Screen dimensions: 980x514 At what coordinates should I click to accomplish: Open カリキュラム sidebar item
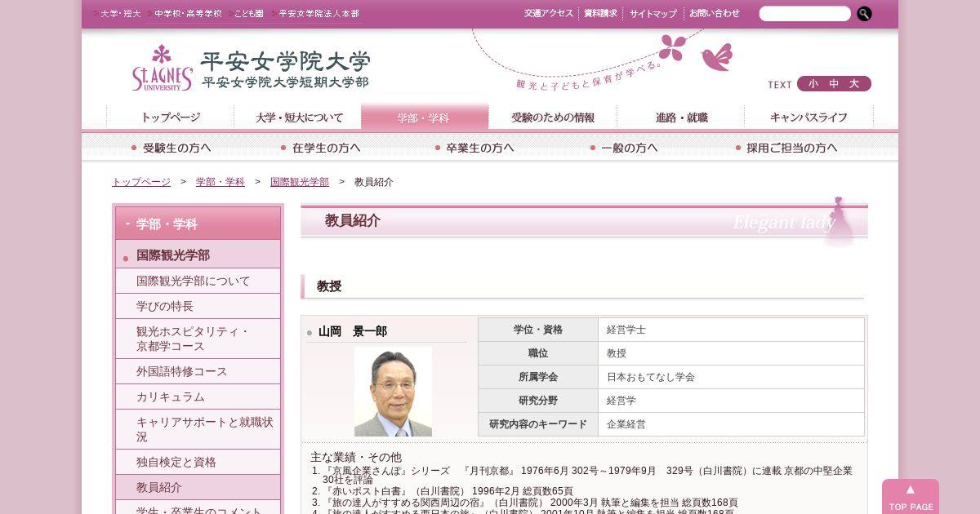(x=198, y=397)
